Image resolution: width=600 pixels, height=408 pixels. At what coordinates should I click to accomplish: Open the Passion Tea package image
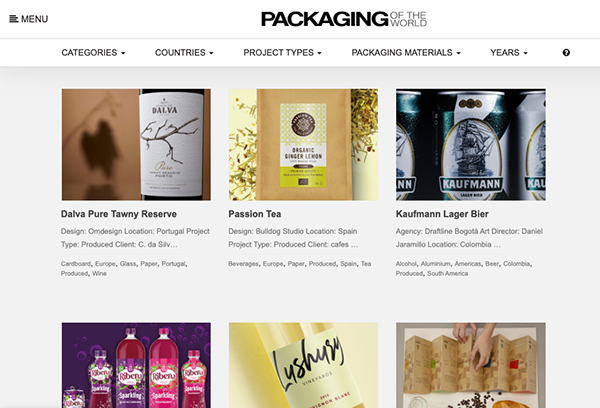[303, 145]
